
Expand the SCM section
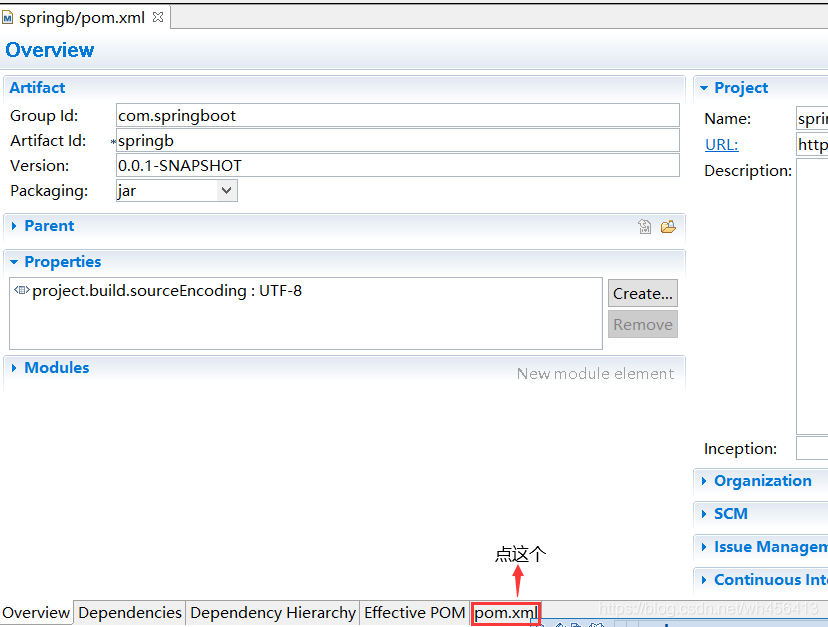coord(704,514)
